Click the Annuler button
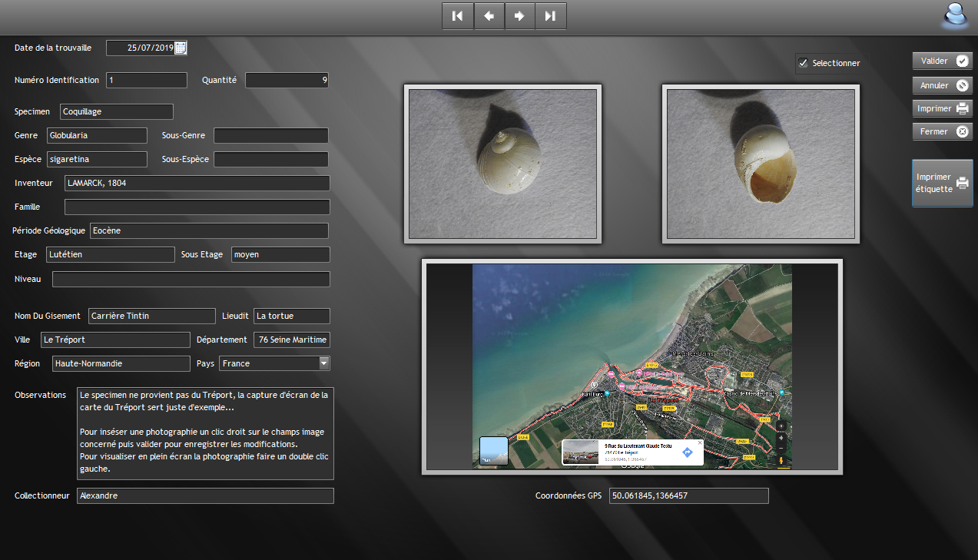 (x=943, y=85)
